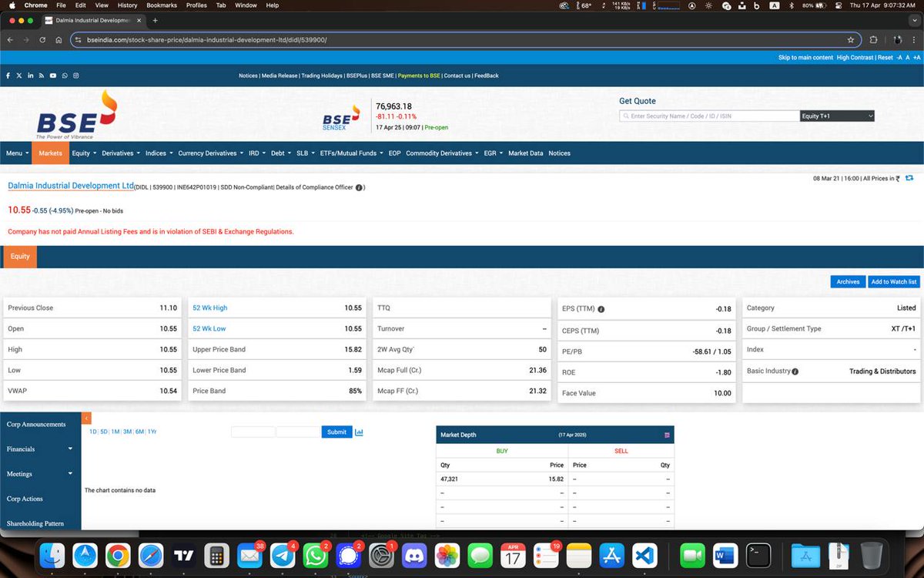924x578 pixels.
Task: Open Market Data nav item
Action: 526,153
